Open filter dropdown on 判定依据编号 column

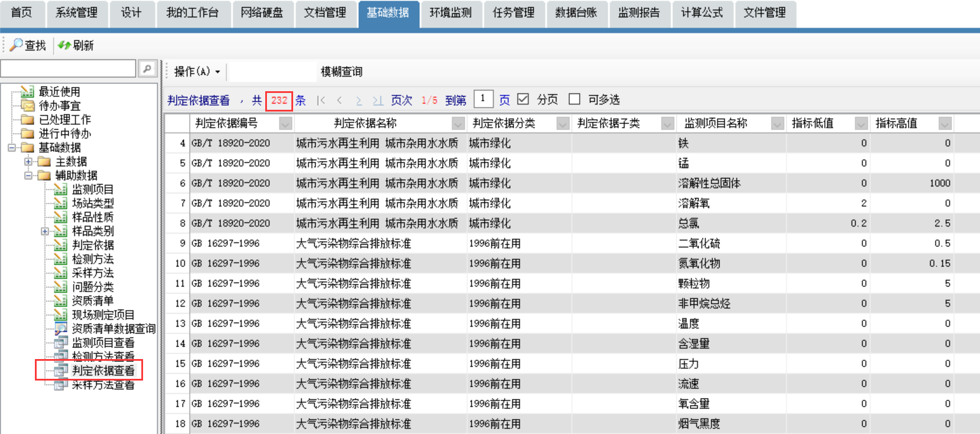[285, 123]
